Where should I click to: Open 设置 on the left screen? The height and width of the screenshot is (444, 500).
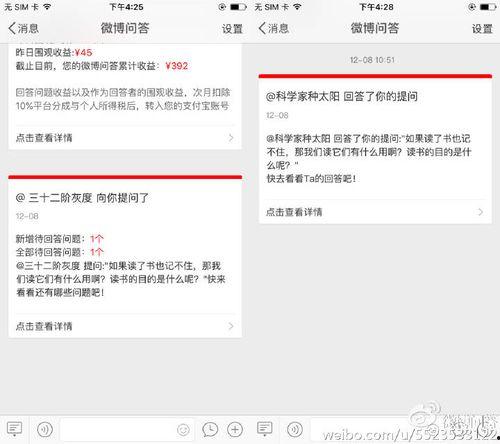point(232,29)
